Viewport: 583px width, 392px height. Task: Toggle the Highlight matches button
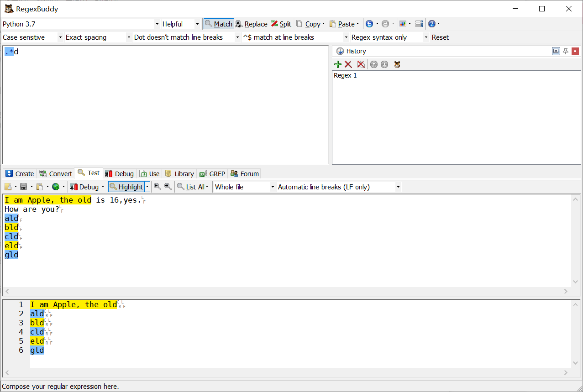(126, 187)
